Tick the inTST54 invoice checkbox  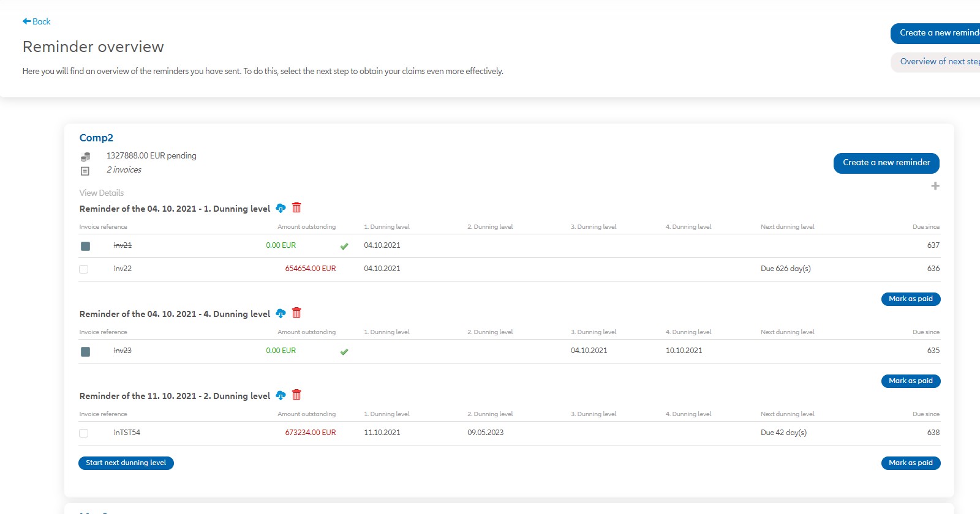pos(84,433)
